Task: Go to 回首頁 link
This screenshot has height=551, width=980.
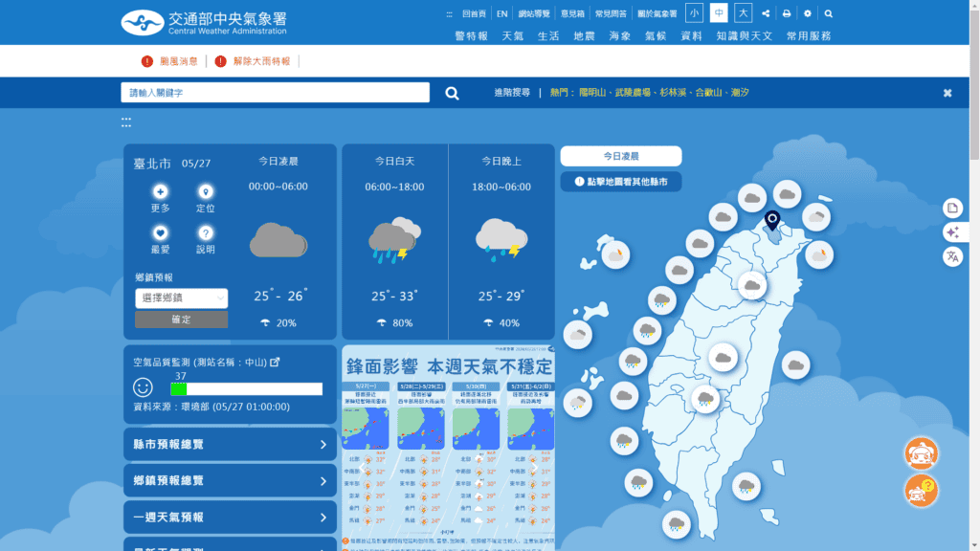Action: pos(474,13)
